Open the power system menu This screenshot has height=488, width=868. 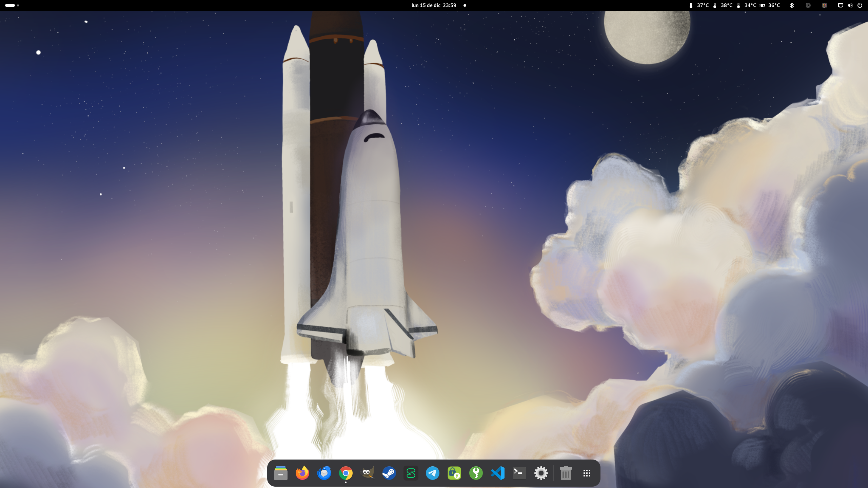[x=860, y=5]
